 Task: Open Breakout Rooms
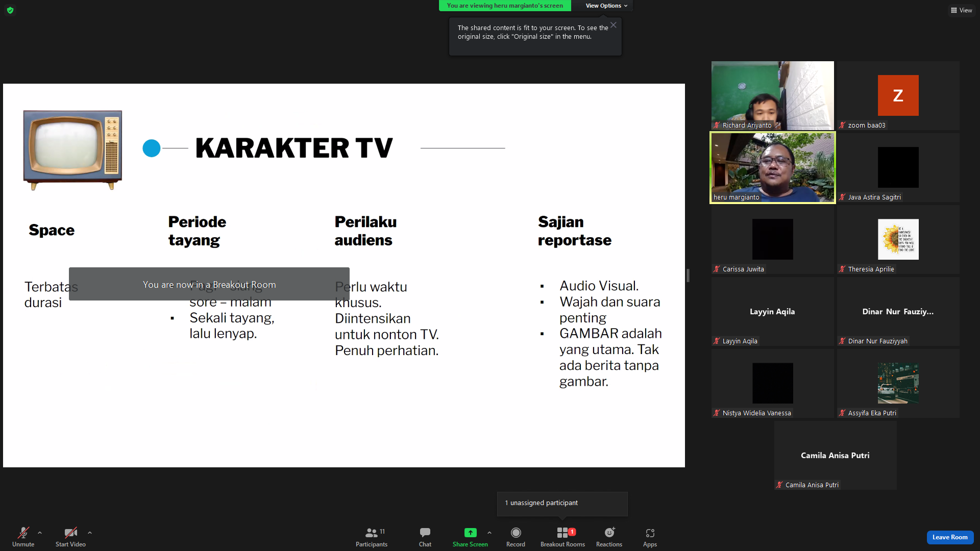[x=562, y=537]
